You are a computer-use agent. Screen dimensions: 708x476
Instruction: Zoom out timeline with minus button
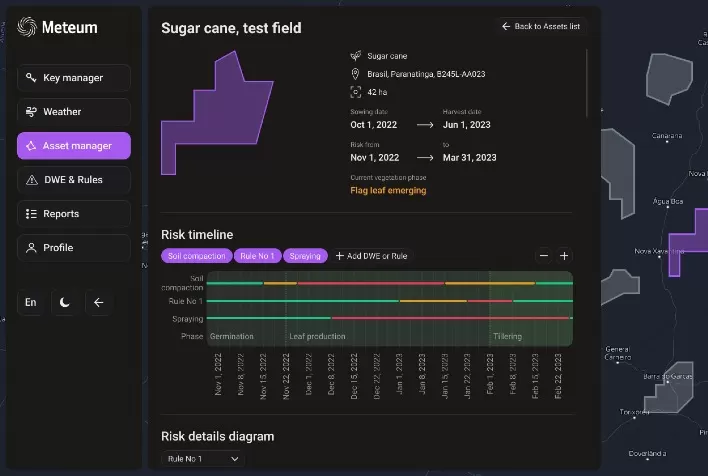tap(544, 256)
